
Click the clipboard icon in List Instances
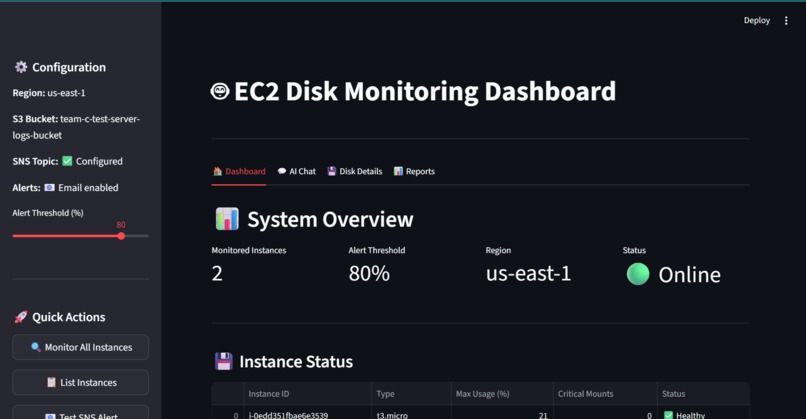[x=51, y=382]
